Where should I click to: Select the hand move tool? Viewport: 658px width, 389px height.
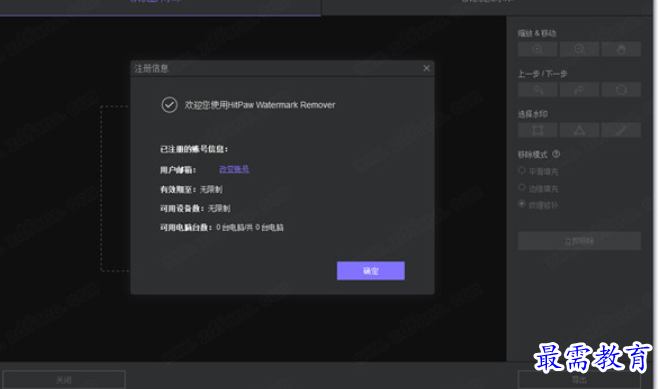(x=621, y=49)
